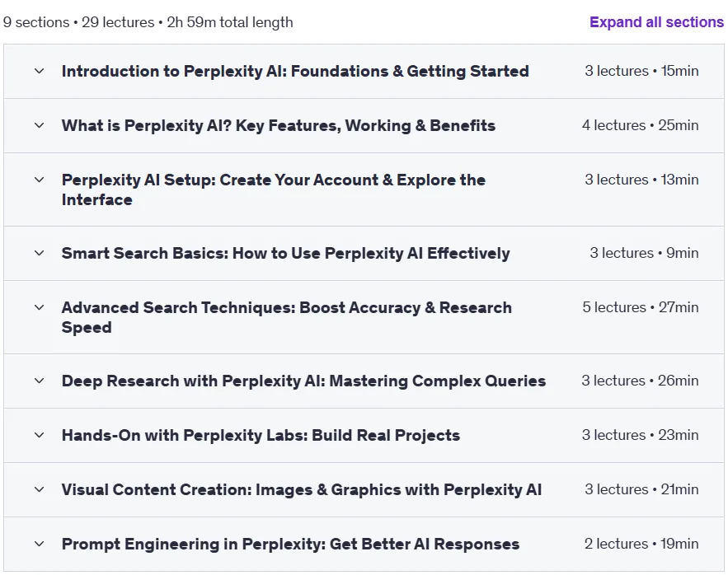
Task: Expand chevron for Perplexity AI Setup section
Action: click(x=40, y=180)
